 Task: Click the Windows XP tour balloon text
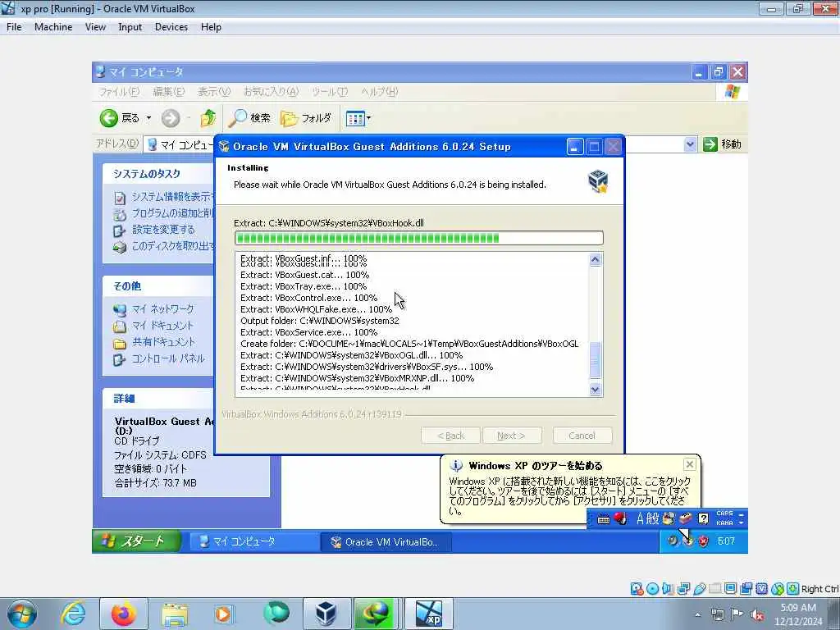point(569,496)
